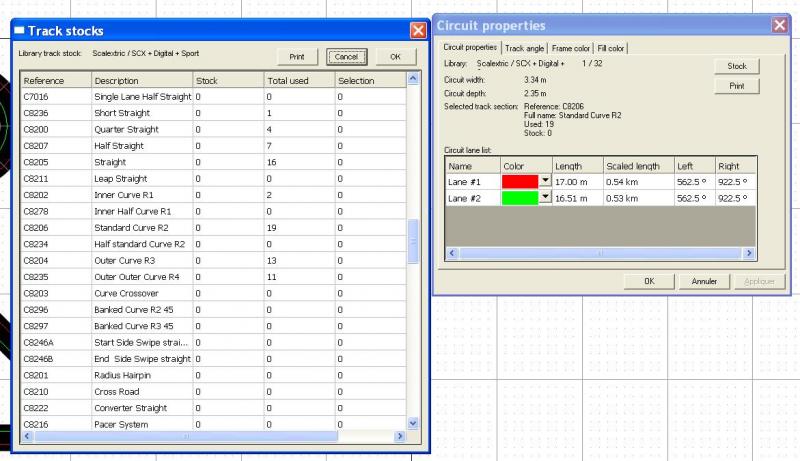The image size is (800, 461).
Task: Close the Track stocks window
Action: point(418,31)
